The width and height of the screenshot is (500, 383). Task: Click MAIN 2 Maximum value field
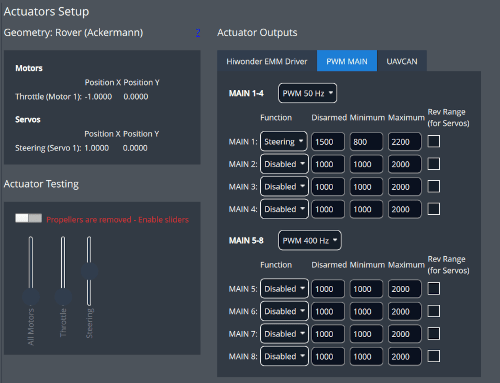(x=404, y=164)
